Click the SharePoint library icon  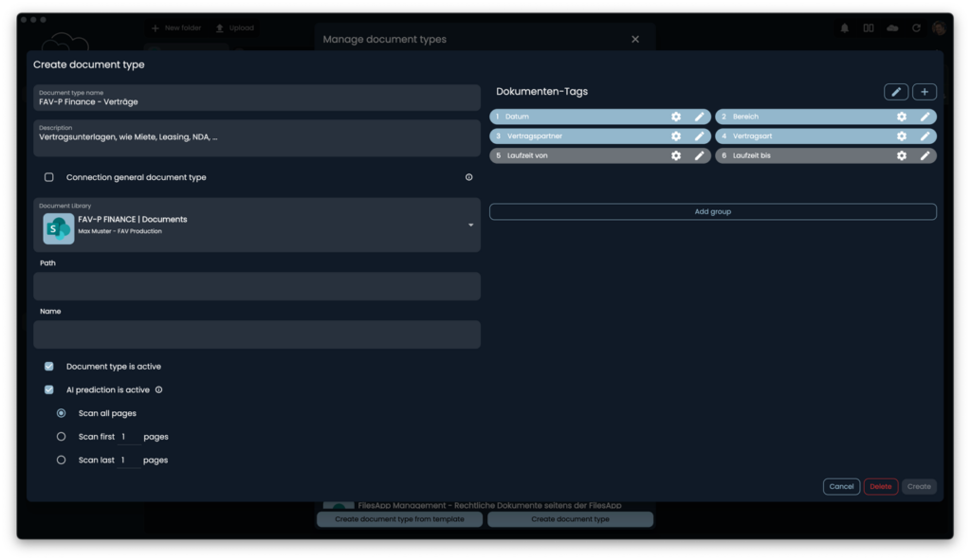click(58, 228)
